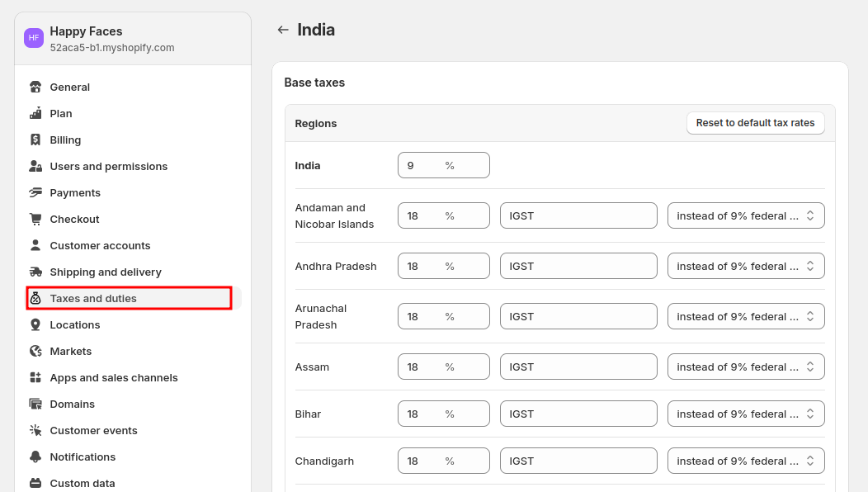
Task: Click the Regions column header
Action: pyautogui.click(x=315, y=124)
